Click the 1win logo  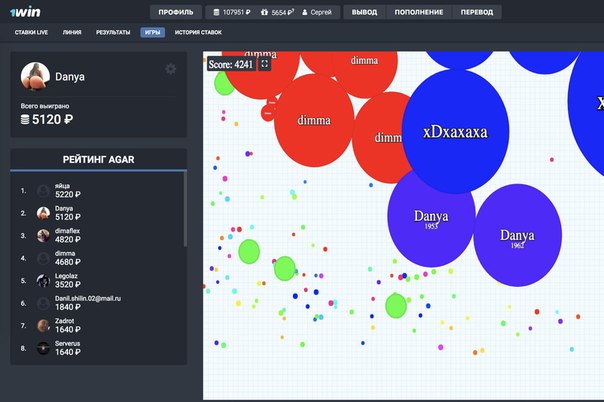(x=25, y=13)
